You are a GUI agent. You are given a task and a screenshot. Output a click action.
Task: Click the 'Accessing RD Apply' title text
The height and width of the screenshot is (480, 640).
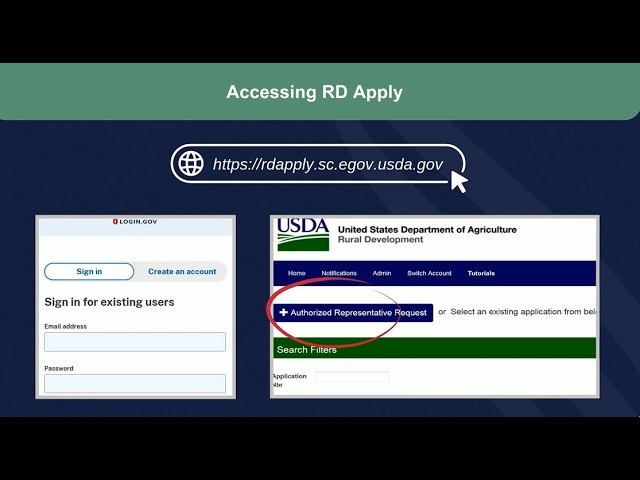(314, 92)
